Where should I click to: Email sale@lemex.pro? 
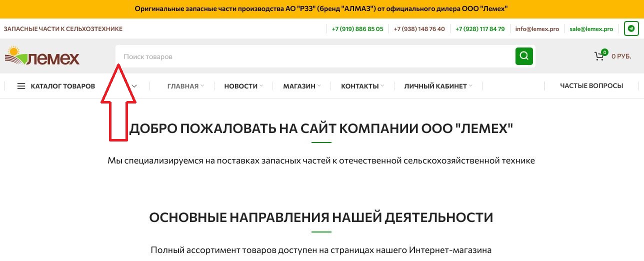(x=591, y=29)
